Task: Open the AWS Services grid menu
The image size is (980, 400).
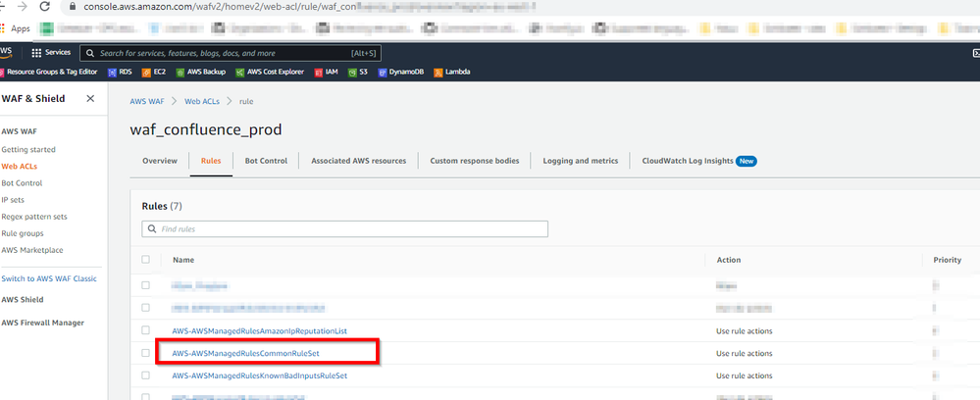Action: pyautogui.click(x=51, y=53)
